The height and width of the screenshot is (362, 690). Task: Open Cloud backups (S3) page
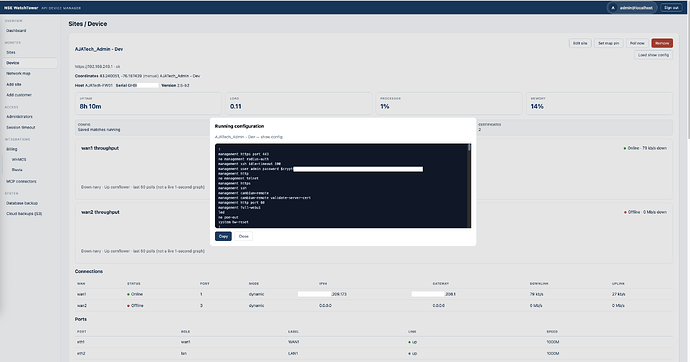click(24, 214)
